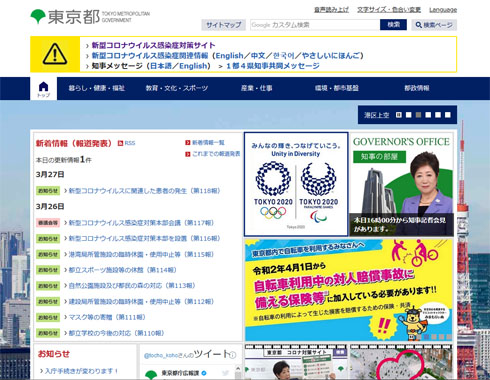Open 環境・都市基盤 menu
490x380 pixels.
(337, 88)
